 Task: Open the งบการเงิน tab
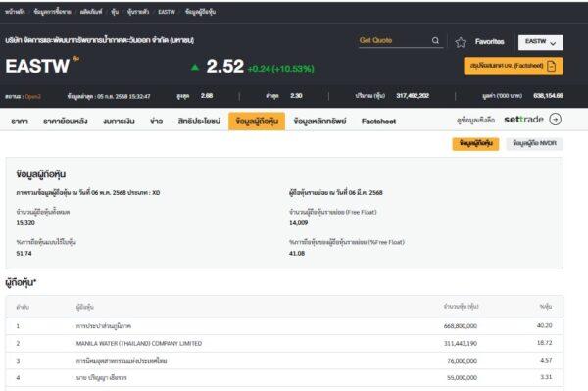pyautogui.click(x=119, y=122)
